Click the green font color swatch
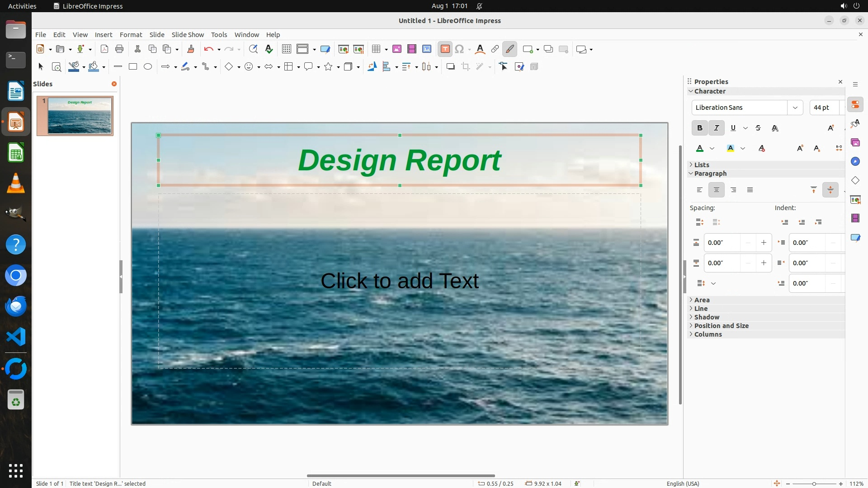Viewport: 868px width, 488px height. tap(700, 149)
